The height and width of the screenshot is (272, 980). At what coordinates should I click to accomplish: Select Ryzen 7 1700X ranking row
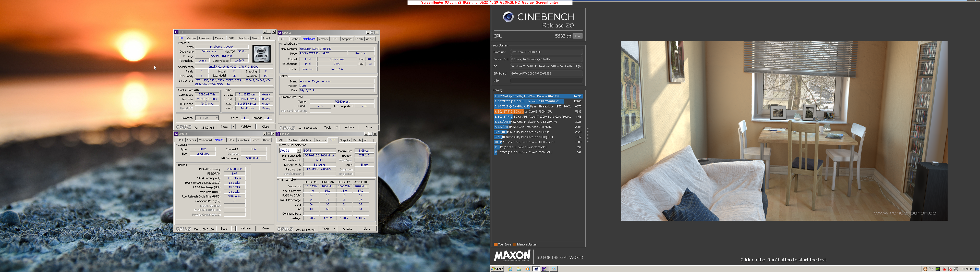(538, 117)
